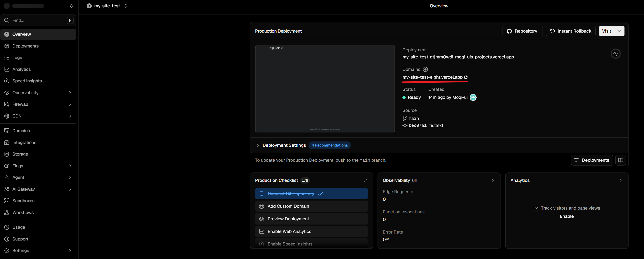Image resolution: width=644 pixels, height=259 pixels.
Task: Open the Observability panel chevron
Action: [493, 180]
